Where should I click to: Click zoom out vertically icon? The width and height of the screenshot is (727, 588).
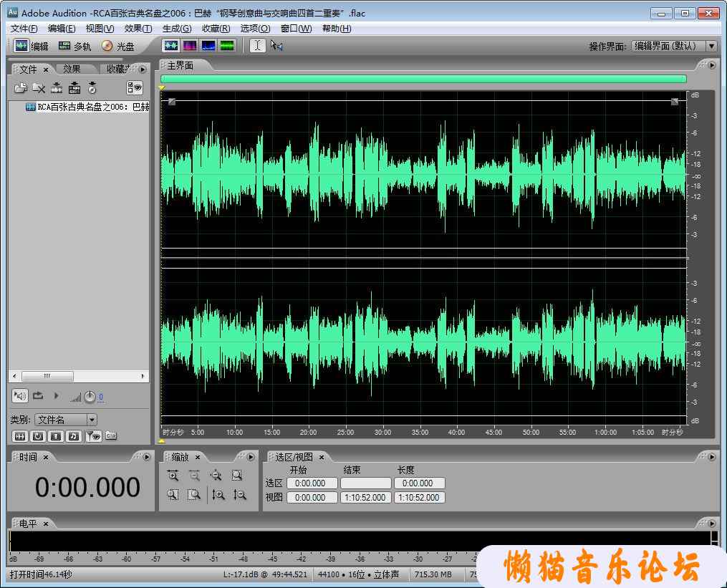point(240,495)
